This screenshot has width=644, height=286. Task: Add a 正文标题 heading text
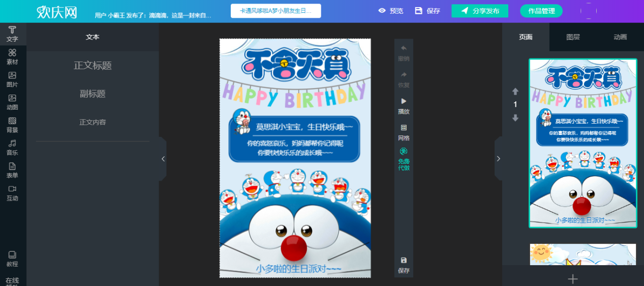click(93, 65)
